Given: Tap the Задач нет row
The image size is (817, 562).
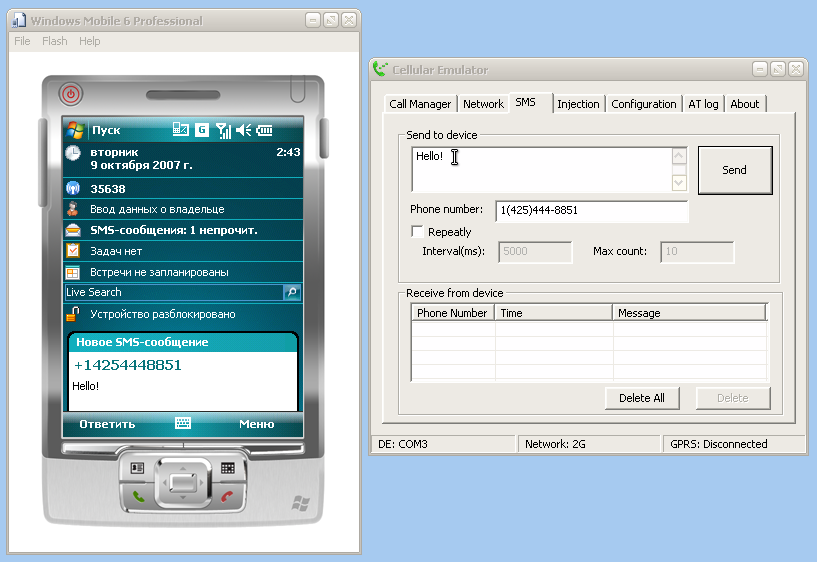Looking at the screenshot, I should pos(183,251).
